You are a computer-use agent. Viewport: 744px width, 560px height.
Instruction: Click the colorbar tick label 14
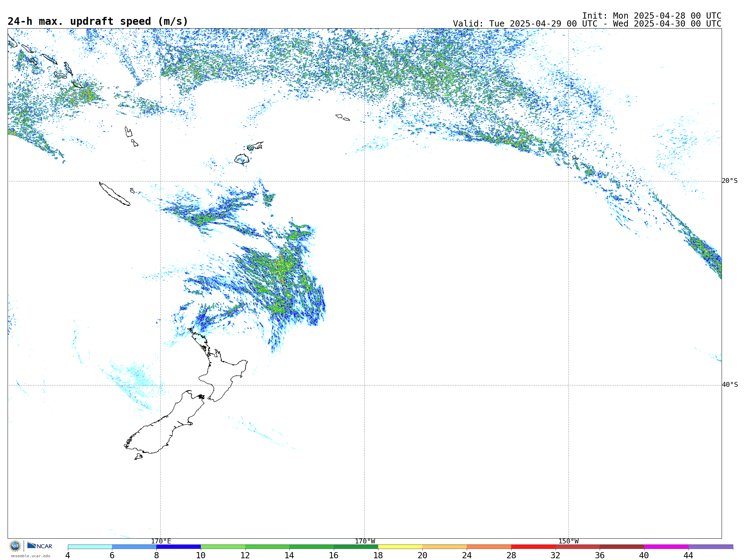click(289, 555)
